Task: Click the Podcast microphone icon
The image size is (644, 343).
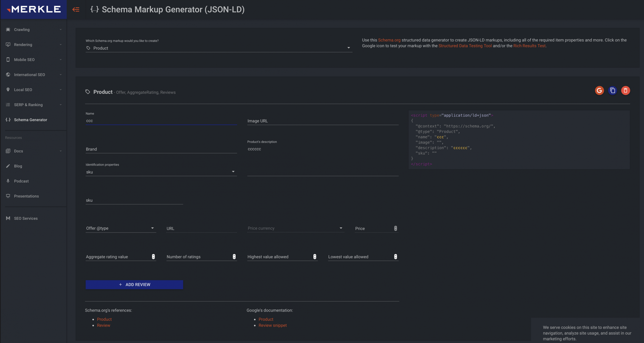Action: click(x=8, y=181)
